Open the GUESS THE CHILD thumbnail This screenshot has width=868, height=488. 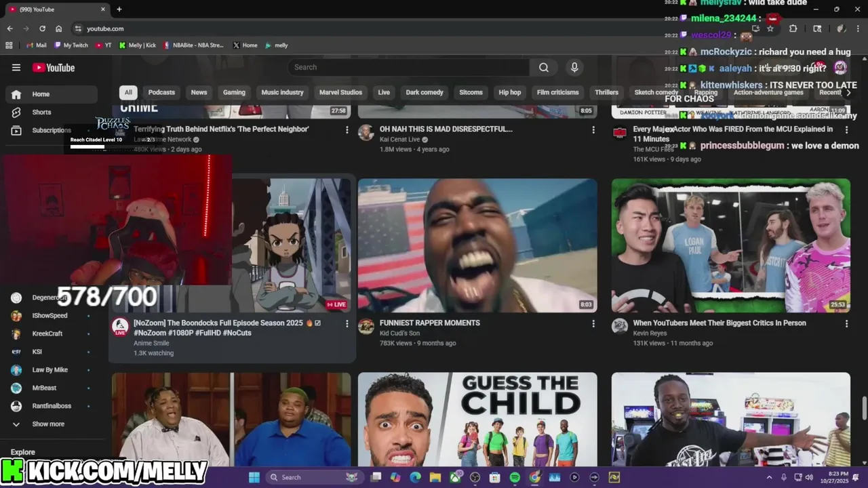click(x=477, y=420)
